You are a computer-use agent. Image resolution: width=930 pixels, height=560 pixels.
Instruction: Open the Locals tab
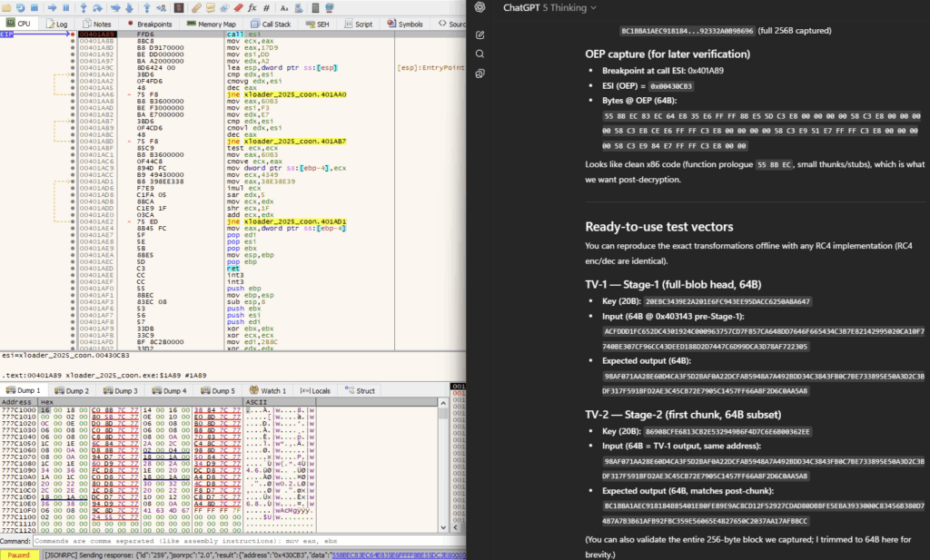pyautogui.click(x=315, y=390)
